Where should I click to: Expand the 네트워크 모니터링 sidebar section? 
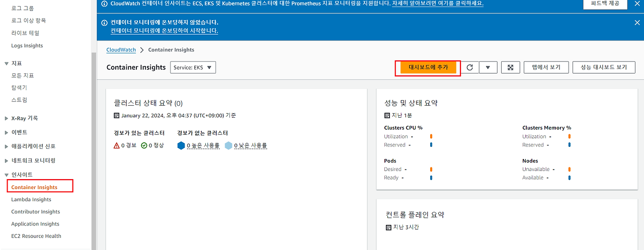pos(7,160)
